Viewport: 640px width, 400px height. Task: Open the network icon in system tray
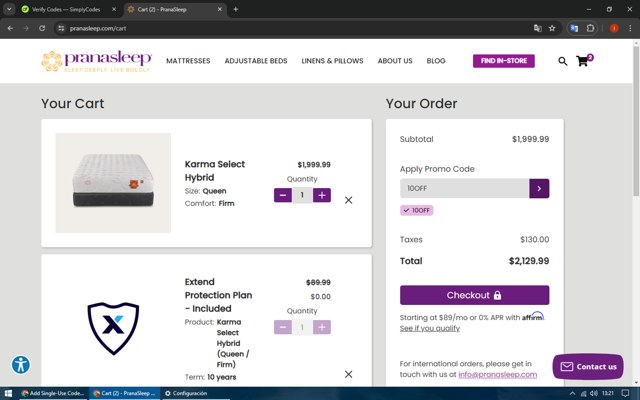pos(583,393)
